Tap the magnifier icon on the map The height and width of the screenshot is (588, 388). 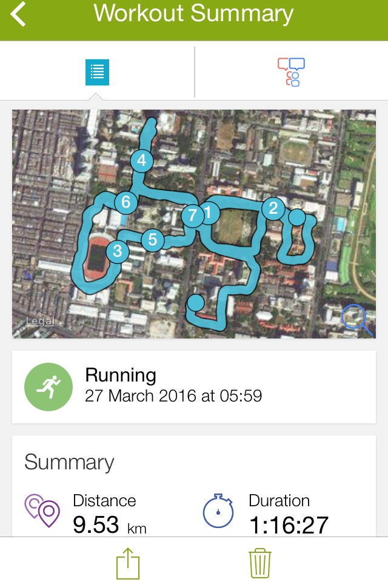[x=357, y=319]
